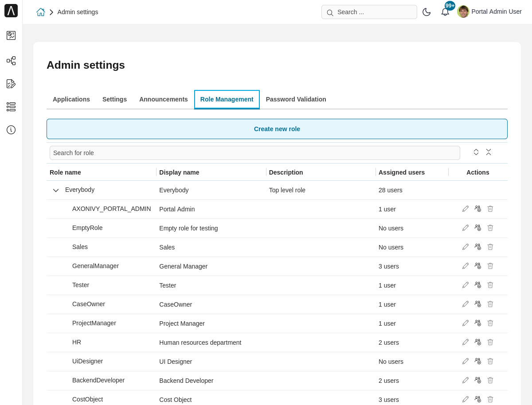This screenshot has width=532, height=405.
Task: Delete the UiDesigner role
Action: pyautogui.click(x=490, y=361)
